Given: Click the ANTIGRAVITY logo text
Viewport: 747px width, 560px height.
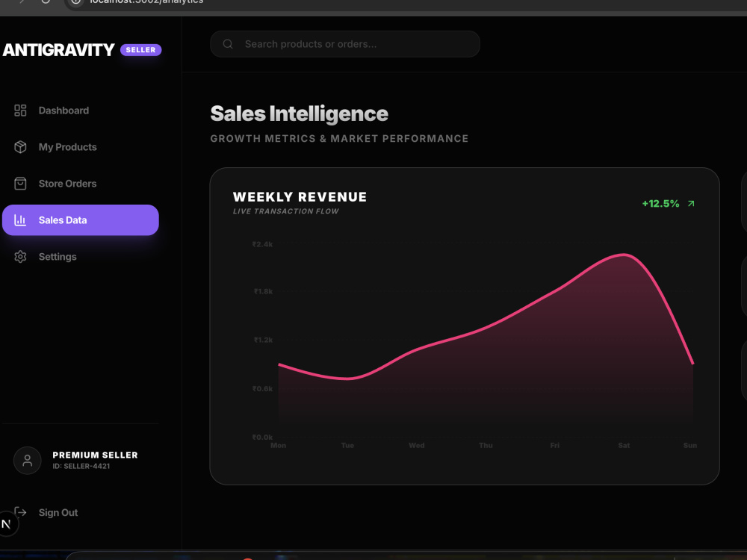Looking at the screenshot, I should (x=58, y=50).
